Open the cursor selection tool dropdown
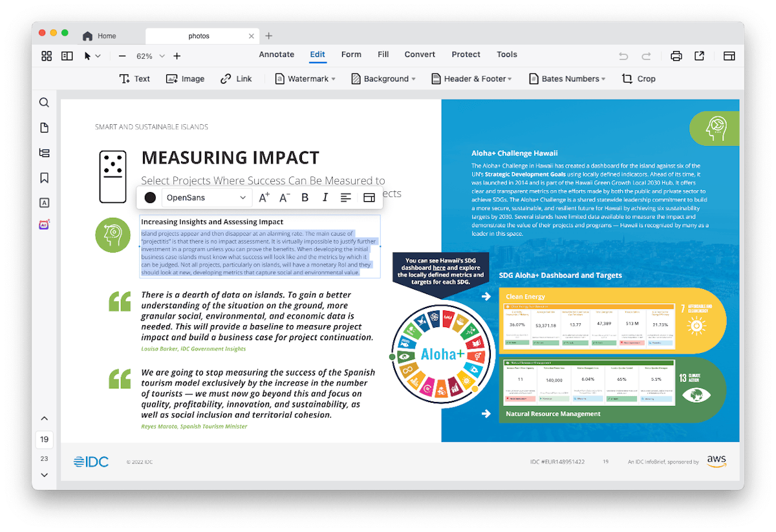This screenshot has height=532, width=776. [92, 56]
